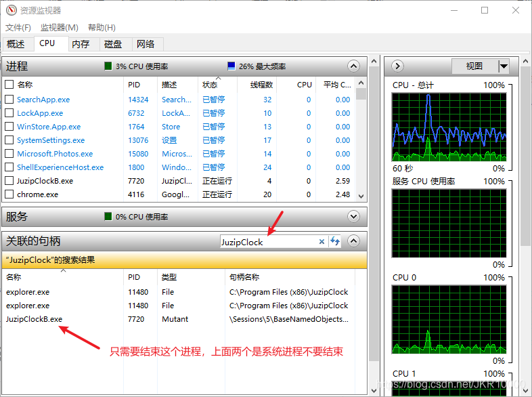Select the first explorer.exe handle row
This screenshot has height=397, width=532.
pos(179,292)
